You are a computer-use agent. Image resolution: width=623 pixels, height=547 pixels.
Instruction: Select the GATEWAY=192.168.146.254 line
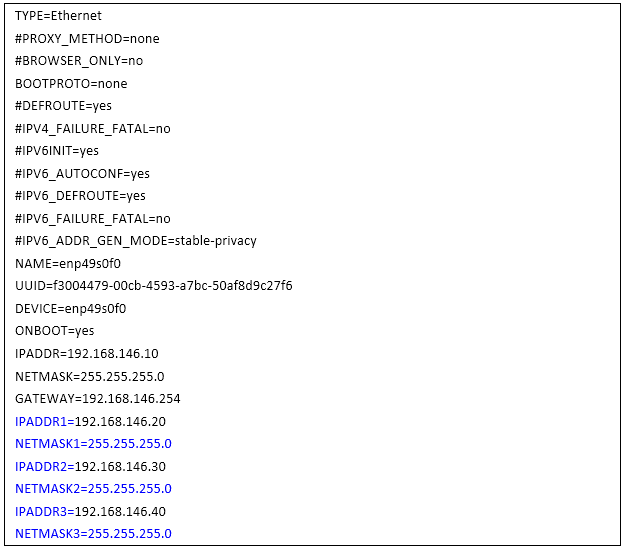[x=97, y=399]
